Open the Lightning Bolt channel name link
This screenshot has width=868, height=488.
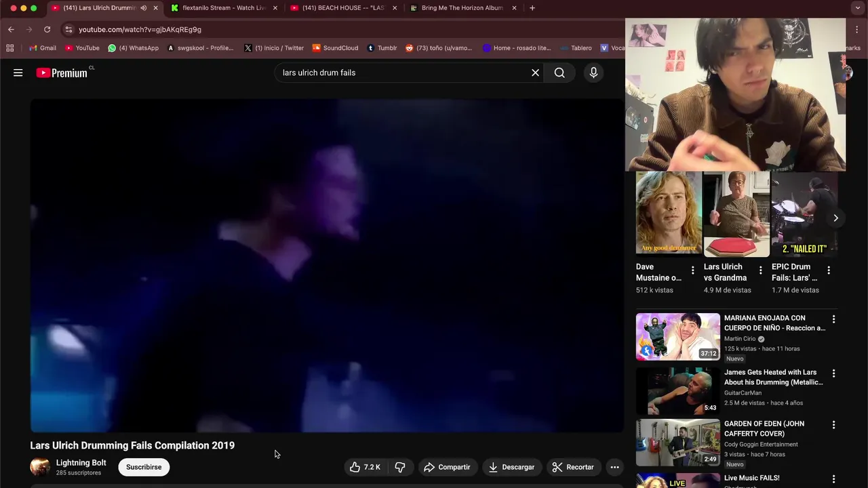(x=81, y=463)
